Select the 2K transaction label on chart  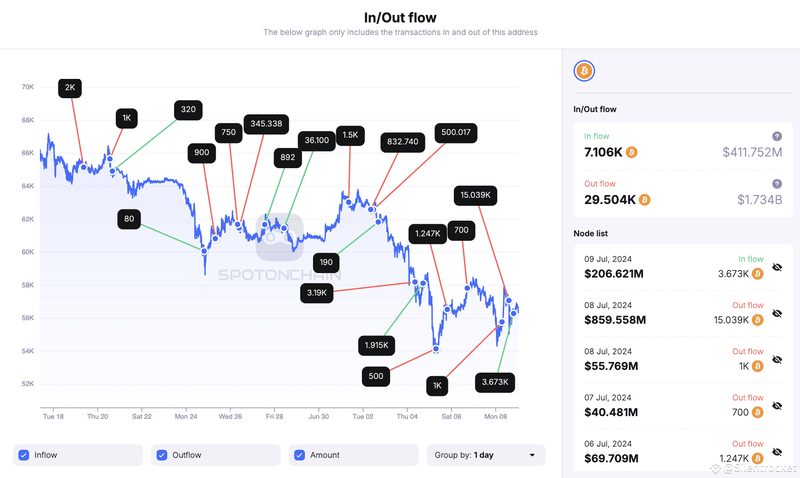pos(69,88)
